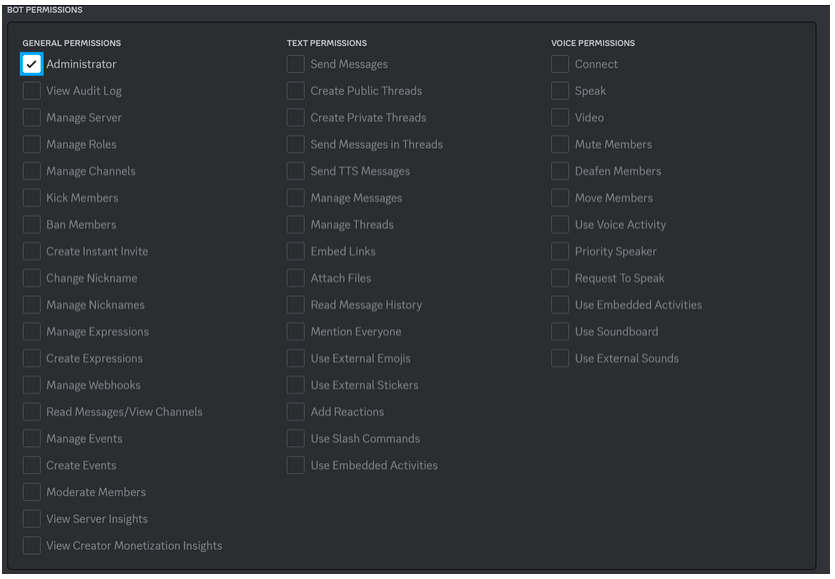
Task: Select Use Soundboard checkbox
Action: click(560, 331)
